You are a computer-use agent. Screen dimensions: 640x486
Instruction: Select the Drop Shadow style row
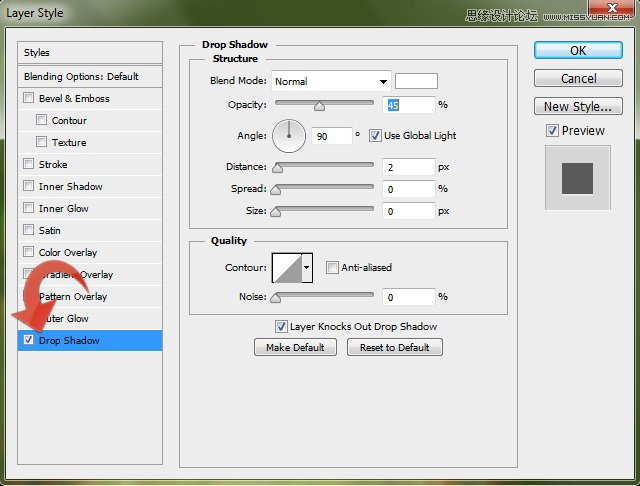[90, 340]
